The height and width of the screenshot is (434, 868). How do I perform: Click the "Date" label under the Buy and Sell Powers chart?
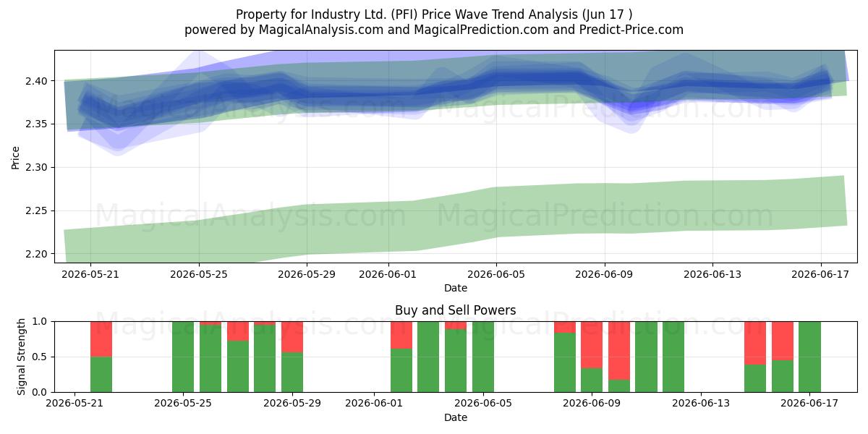tap(456, 417)
